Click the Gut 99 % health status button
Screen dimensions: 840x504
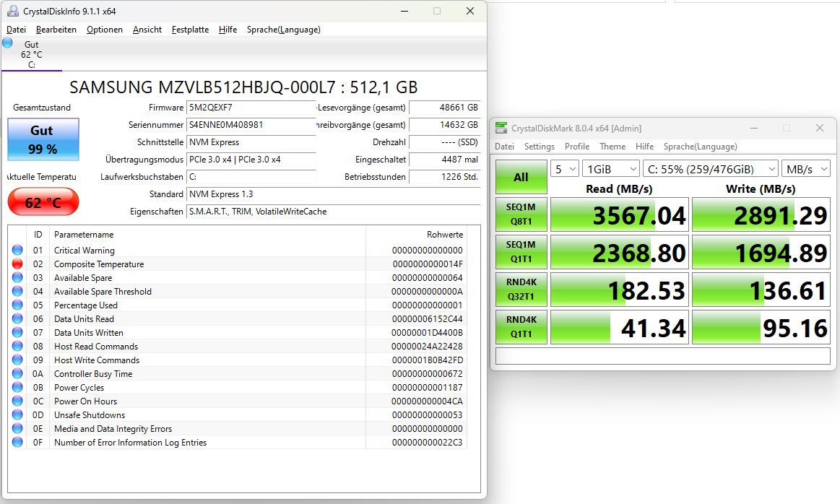click(x=43, y=139)
